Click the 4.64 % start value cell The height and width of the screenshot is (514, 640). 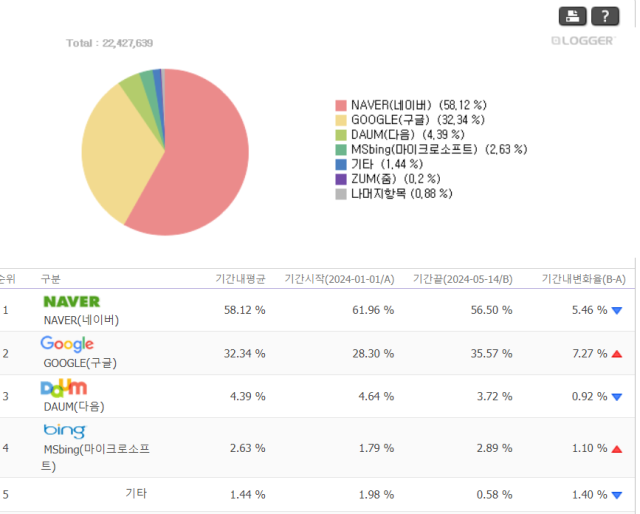376,396
